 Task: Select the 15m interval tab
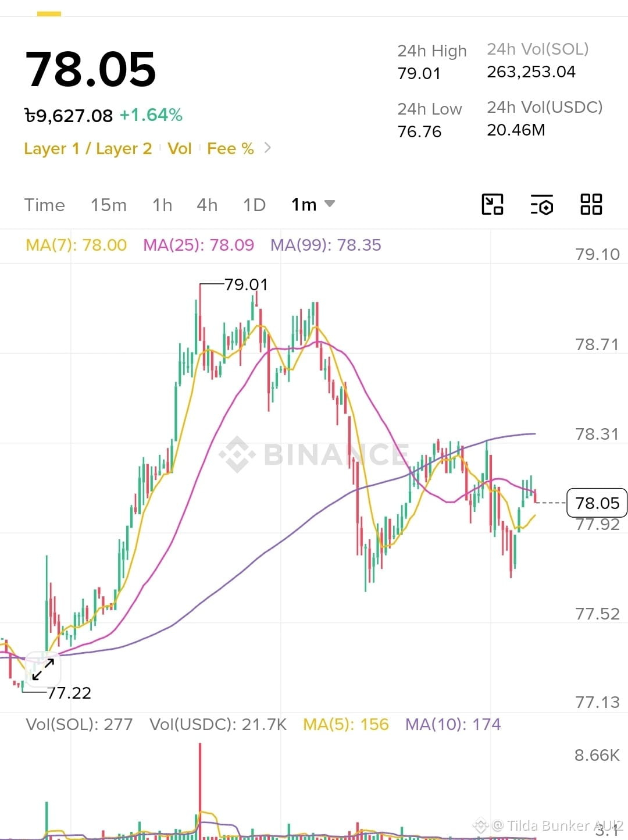coord(109,205)
